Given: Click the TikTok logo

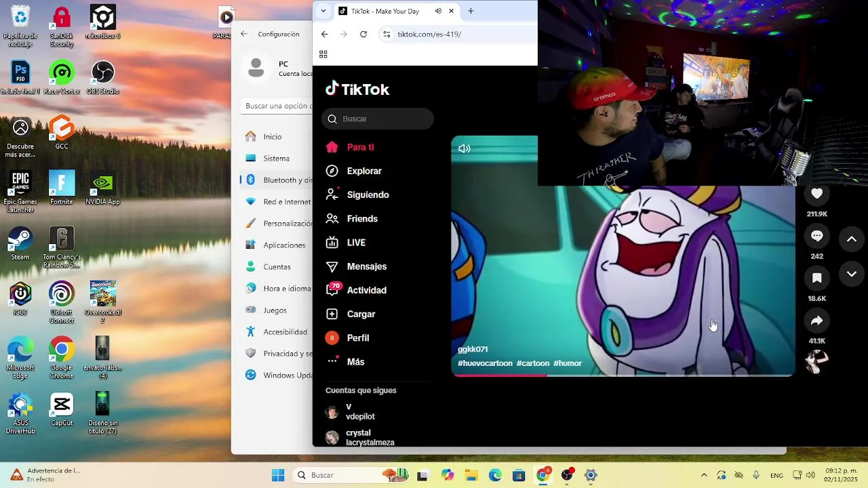Looking at the screenshot, I should [x=357, y=89].
